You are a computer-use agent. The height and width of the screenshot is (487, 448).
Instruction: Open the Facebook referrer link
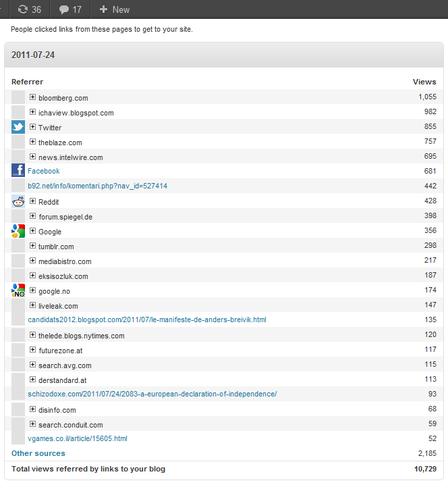[x=43, y=171]
